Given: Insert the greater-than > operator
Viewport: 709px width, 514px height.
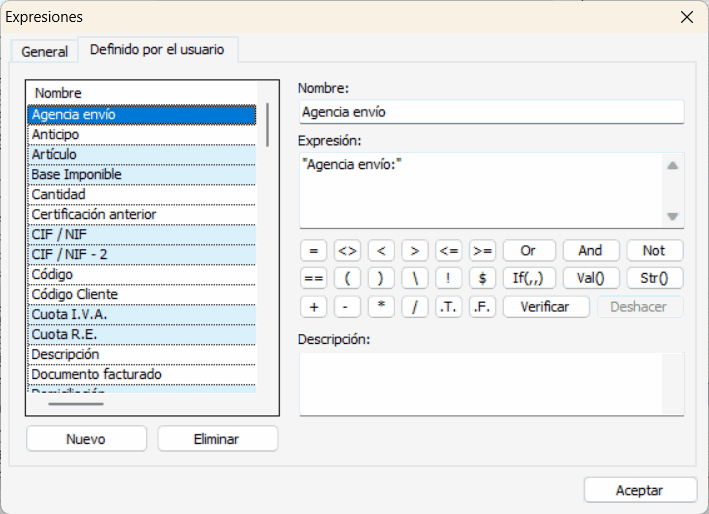Looking at the screenshot, I should tap(415, 250).
